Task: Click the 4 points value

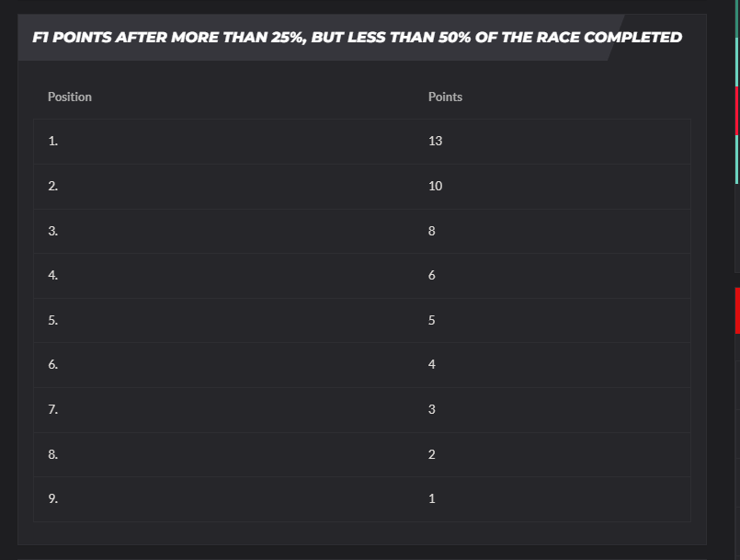Action: (432, 364)
